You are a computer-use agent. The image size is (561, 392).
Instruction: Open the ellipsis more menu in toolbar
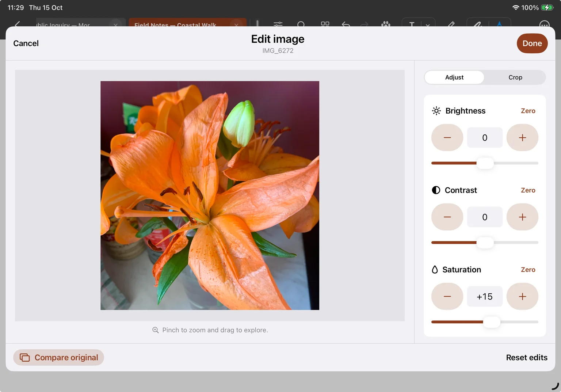[544, 24]
